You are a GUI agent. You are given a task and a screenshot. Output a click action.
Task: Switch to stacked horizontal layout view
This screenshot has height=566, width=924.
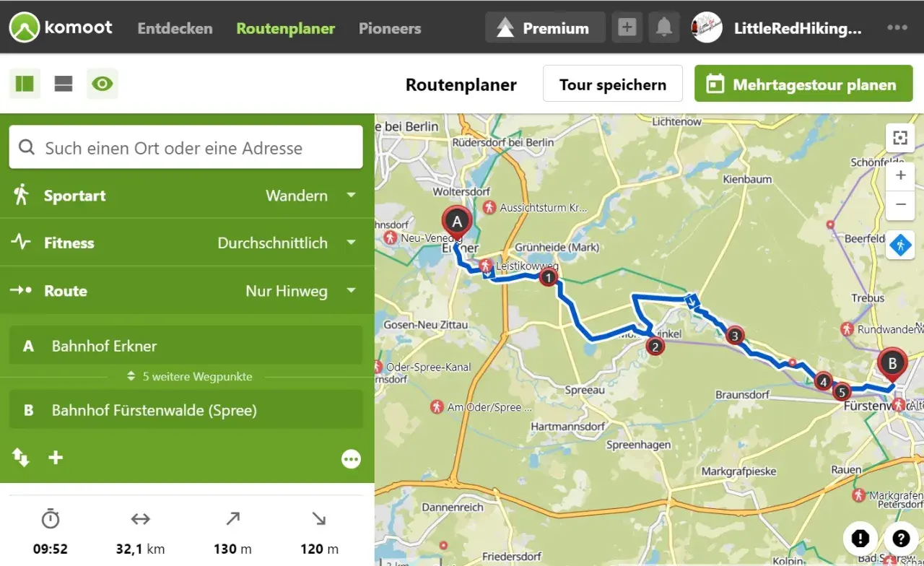click(64, 84)
